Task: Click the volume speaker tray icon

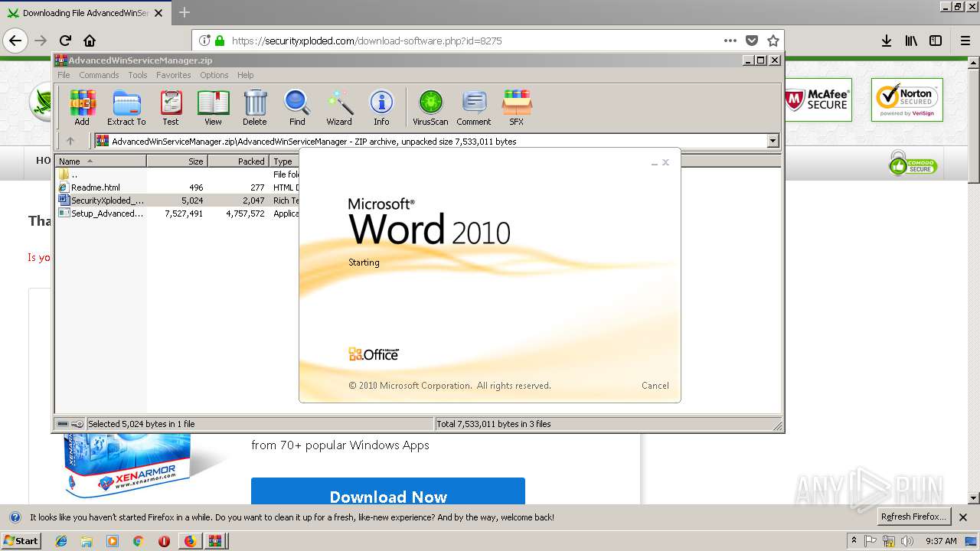Action: point(907,540)
